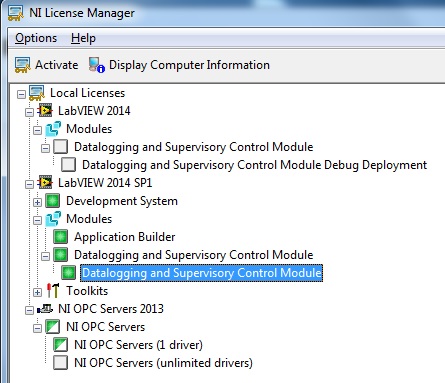Collapse Modules under LabVIEW 2014 SP1
The image size is (445, 383).
pos(37,220)
